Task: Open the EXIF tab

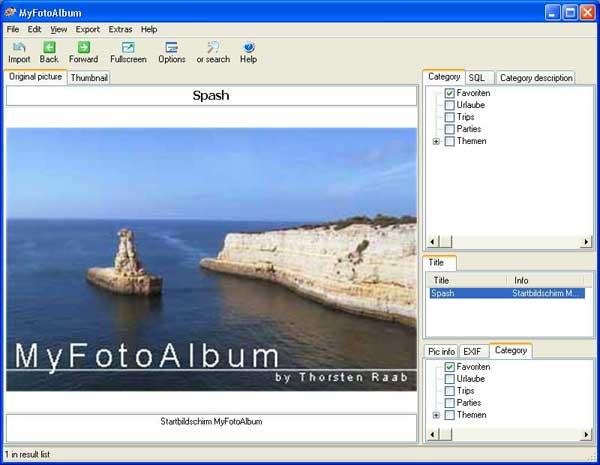Action: click(x=474, y=351)
